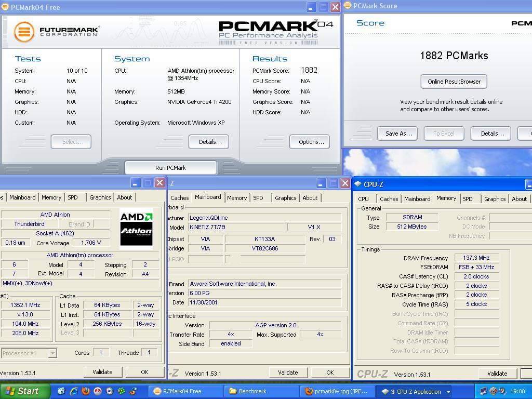Click the AMD Athlon logo image

[x=137, y=229]
